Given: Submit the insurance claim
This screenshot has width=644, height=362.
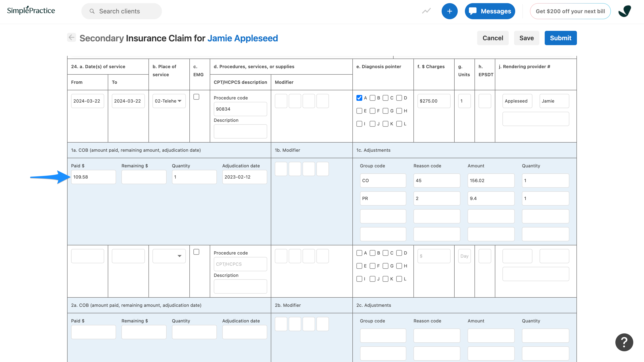Looking at the screenshot, I should pos(561,38).
